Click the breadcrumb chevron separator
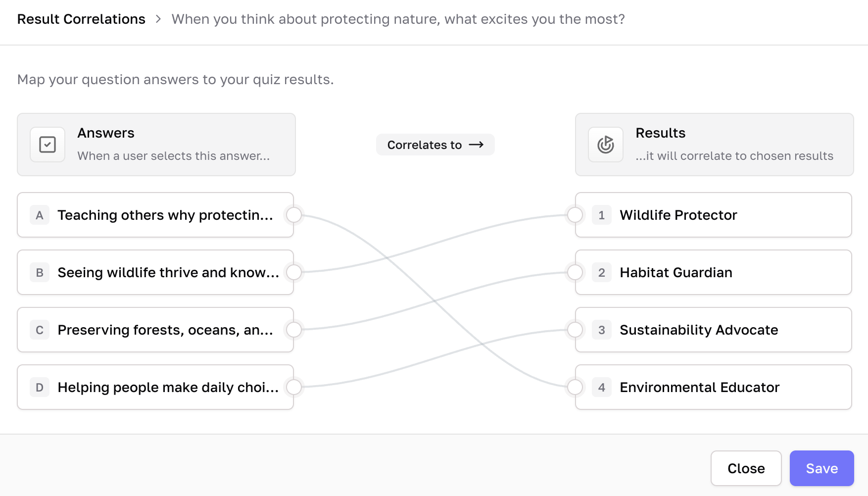This screenshot has height=496, width=868. click(158, 19)
